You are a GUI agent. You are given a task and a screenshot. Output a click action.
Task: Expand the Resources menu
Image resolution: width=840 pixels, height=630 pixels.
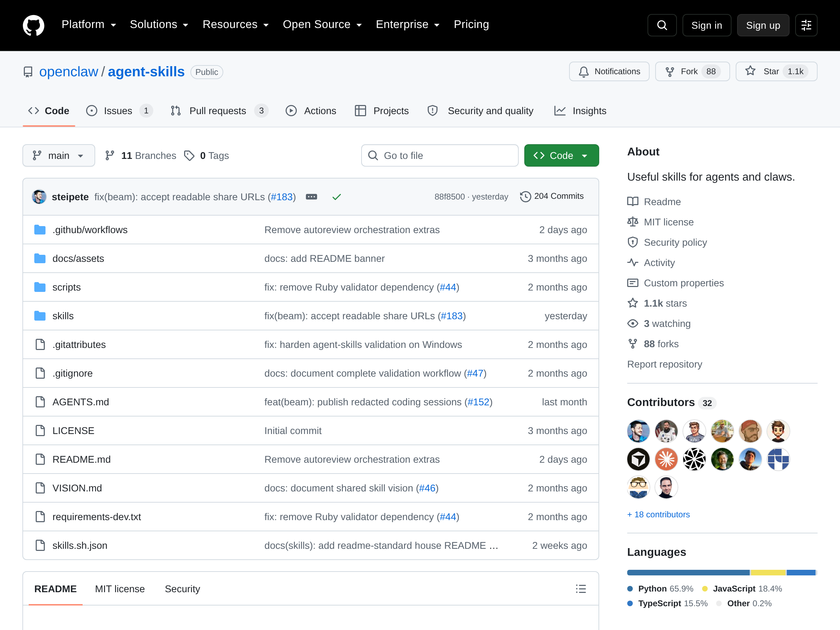pyautogui.click(x=236, y=24)
